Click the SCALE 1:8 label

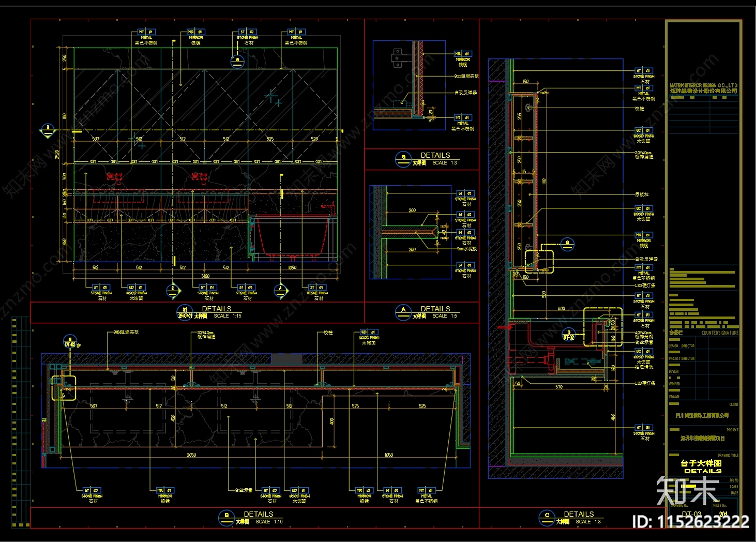(x=588, y=522)
